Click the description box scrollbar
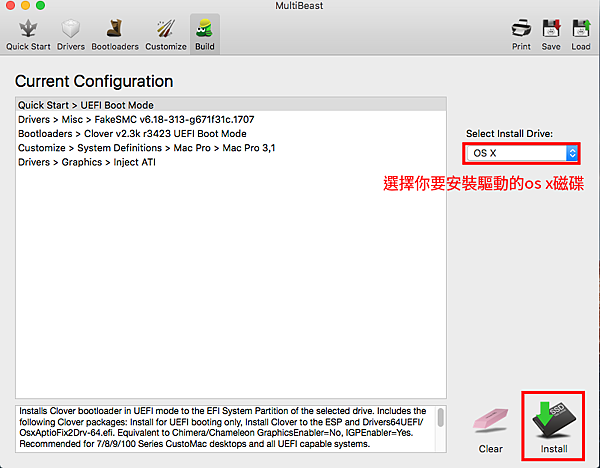The image size is (600, 468). coord(441,417)
